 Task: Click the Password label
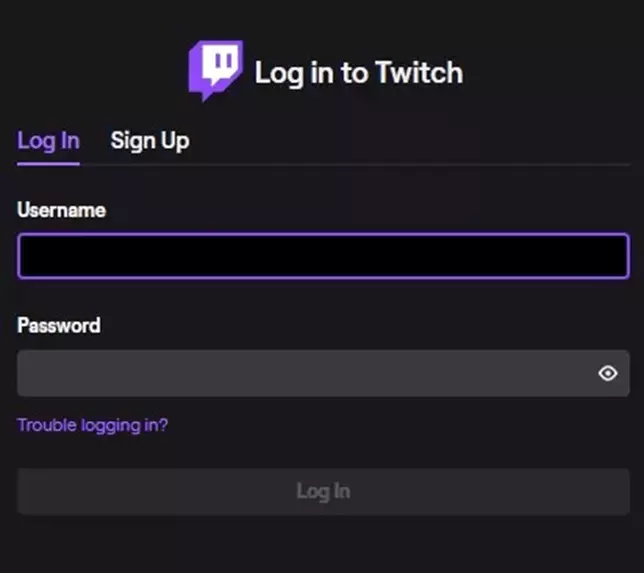58,325
